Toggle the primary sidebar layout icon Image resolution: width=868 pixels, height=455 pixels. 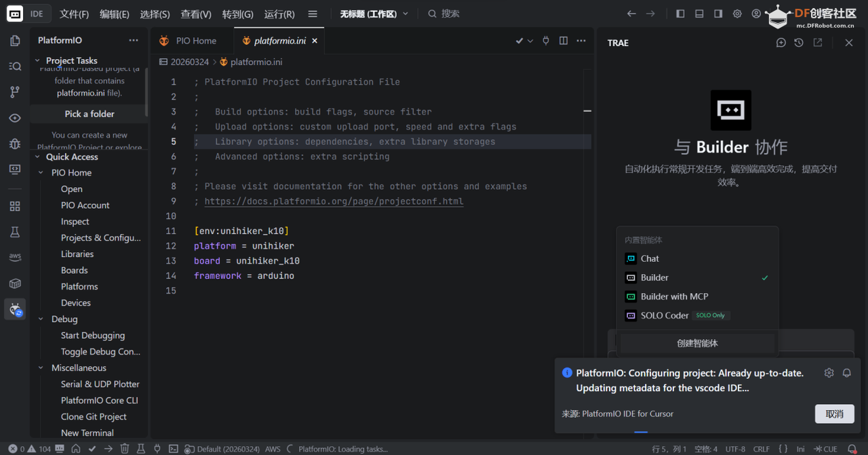680,14
